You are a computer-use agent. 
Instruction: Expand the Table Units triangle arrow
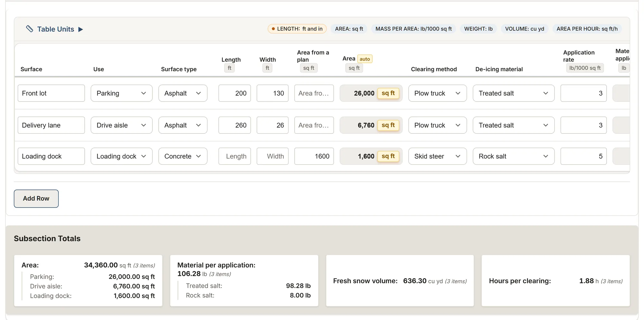[81, 29]
